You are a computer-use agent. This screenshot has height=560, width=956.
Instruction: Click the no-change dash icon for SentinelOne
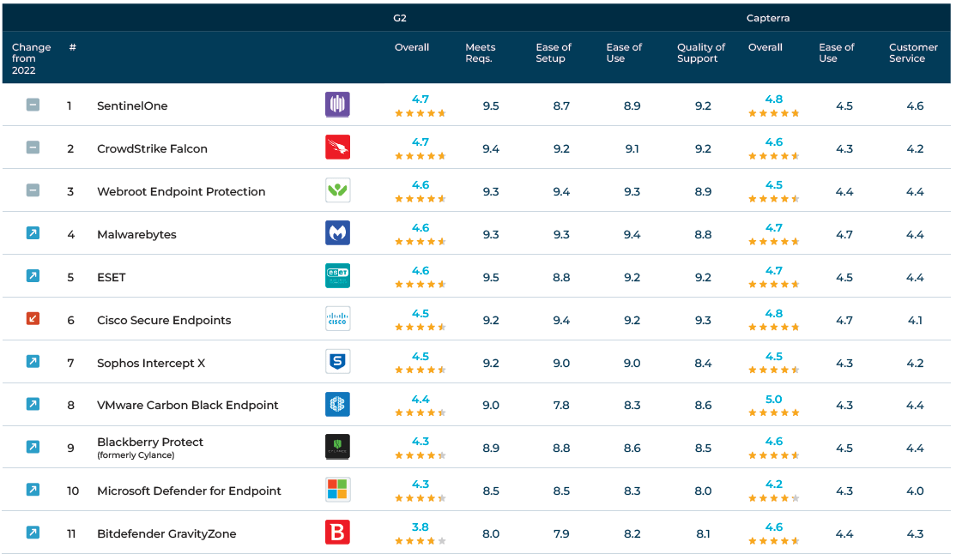point(33,105)
